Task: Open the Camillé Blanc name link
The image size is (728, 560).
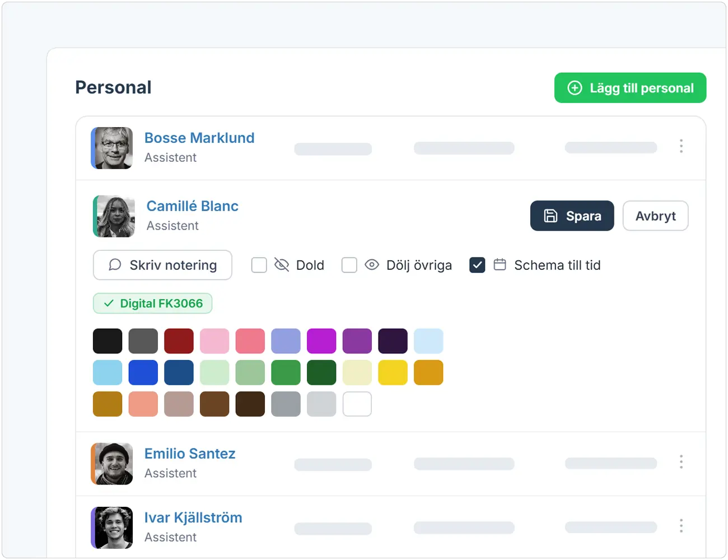Action: 192,206
